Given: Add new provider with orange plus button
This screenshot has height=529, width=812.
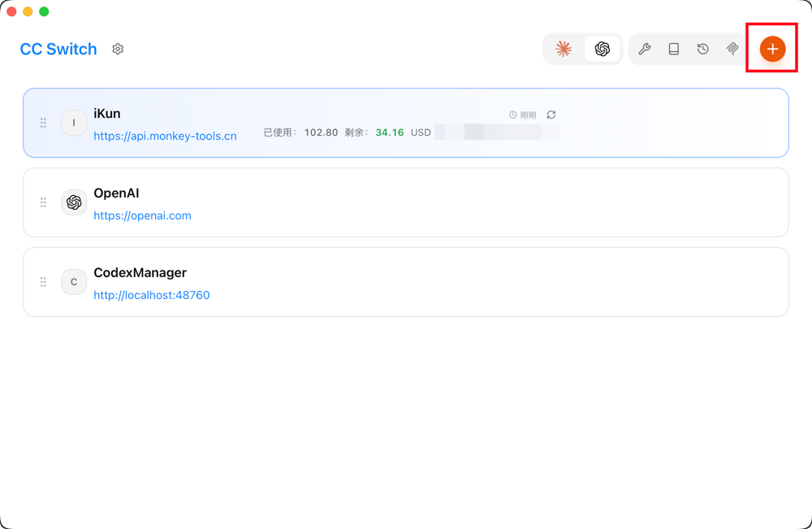Looking at the screenshot, I should pos(773,49).
